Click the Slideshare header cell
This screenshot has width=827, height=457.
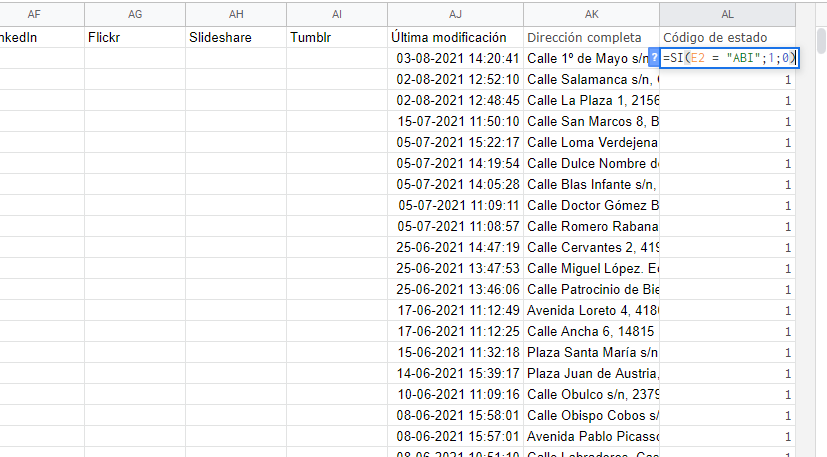pyautogui.click(x=236, y=37)
